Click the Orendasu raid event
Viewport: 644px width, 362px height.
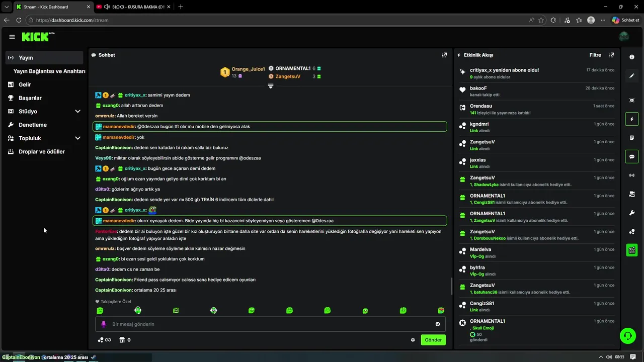coord(537,109)
